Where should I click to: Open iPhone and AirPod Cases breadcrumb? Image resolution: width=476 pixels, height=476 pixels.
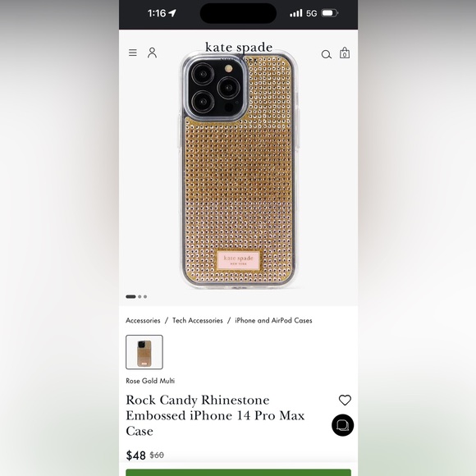pos(273,320)
